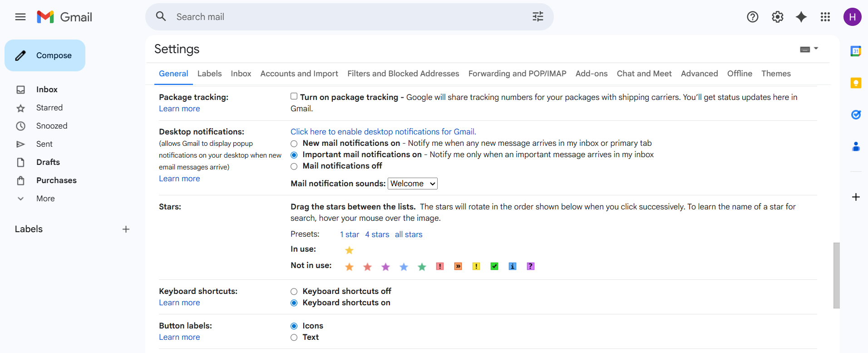Image resolution: width=868 pixels, height=353 pixels.
Task: Open Contacts side panel
Action: tap(856, 146)
